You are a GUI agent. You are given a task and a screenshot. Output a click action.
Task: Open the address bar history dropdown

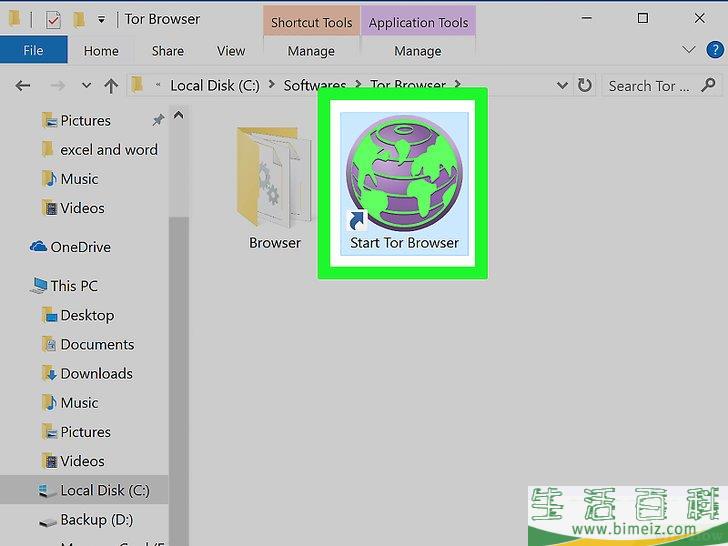pyautogui.click(x=562, y=85)
